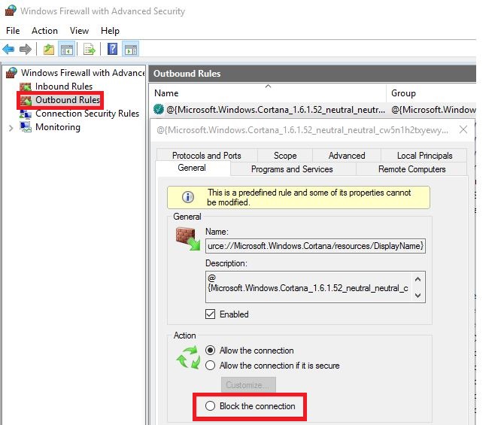The image size is (504, 425).
Task: Select Monitoring in the tree
Action: [58, 127]
